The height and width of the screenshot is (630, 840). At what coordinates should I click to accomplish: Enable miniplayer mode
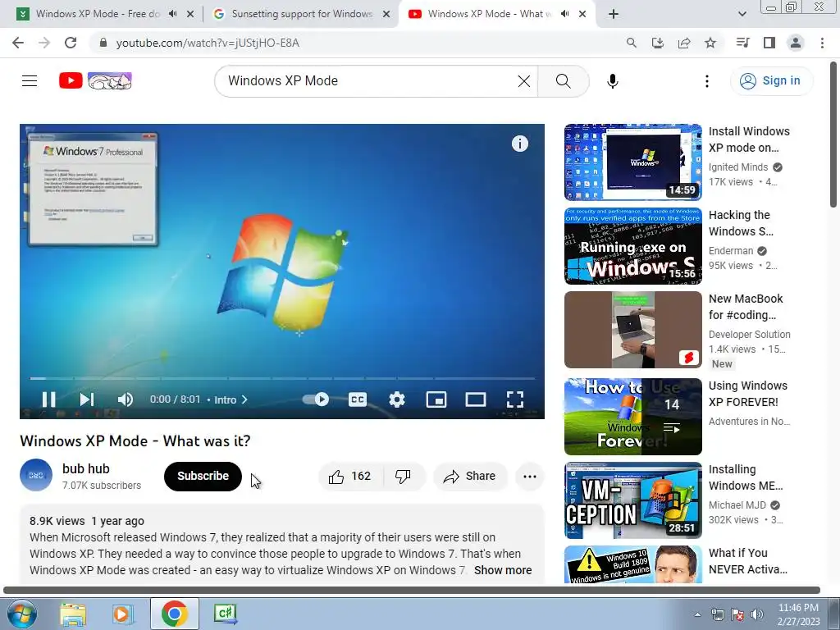tap(436, 399)
